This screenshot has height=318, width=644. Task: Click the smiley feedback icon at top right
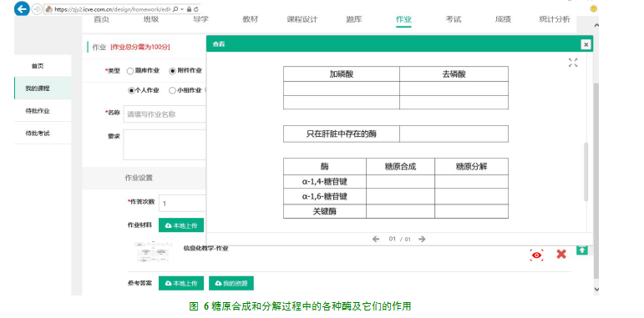(594, 8)
